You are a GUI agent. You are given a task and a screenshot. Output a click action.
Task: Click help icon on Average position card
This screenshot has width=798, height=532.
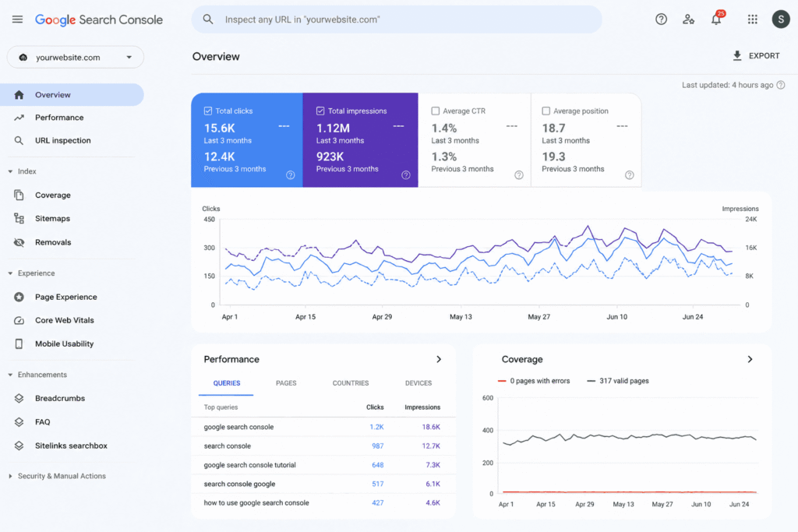point(630,175)
